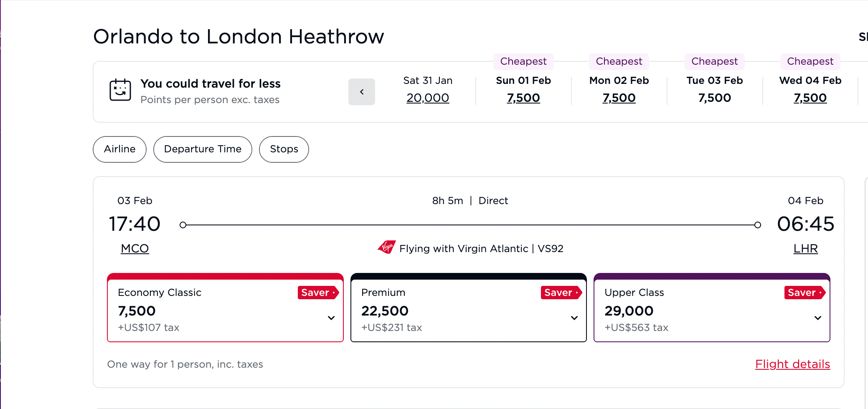Screen dimensions: 868x409
Task: Click the Cheapest label above Wed 04 Feb
Action: pyautogui.click(x=810, y=61)
